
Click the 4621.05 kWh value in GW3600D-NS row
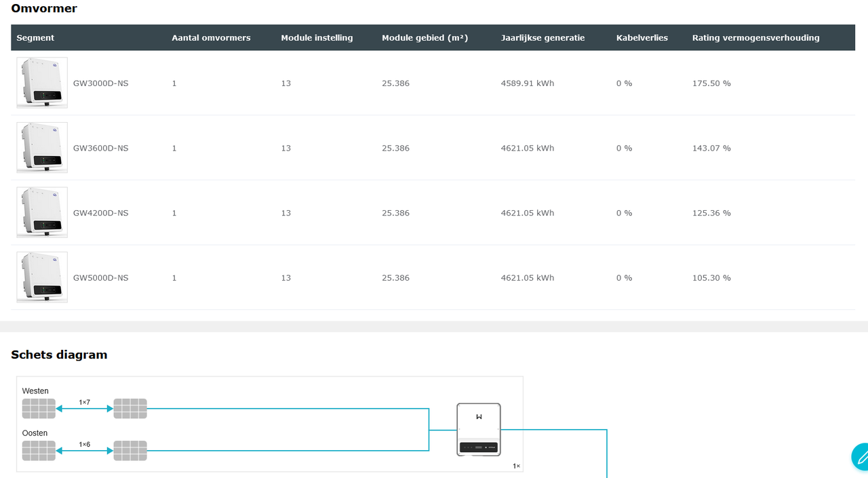pyautogui.click(x=527, y=148)
